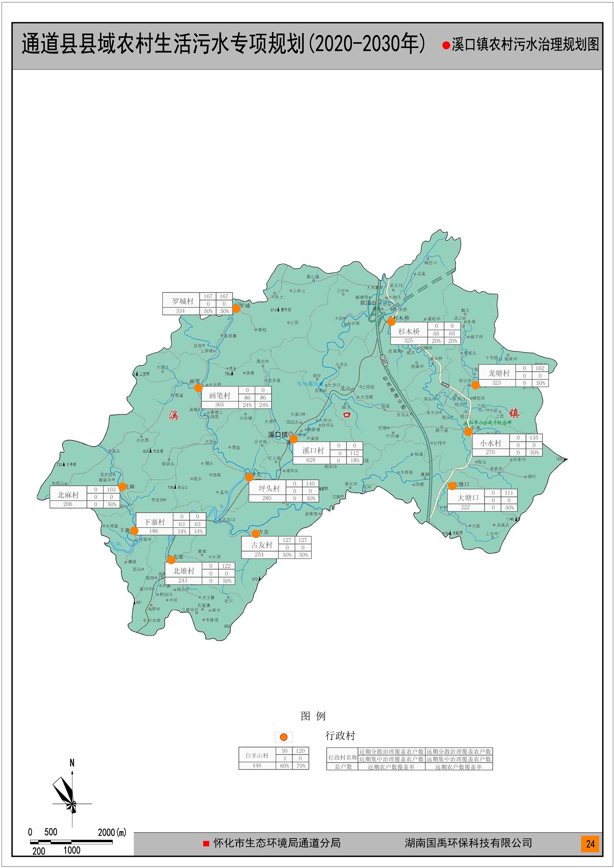Click the 大塘口 village orange marker

click(x=452, y=485)
